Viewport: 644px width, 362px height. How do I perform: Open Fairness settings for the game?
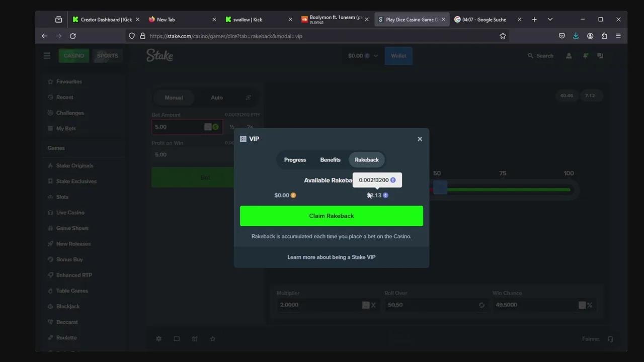591,339
